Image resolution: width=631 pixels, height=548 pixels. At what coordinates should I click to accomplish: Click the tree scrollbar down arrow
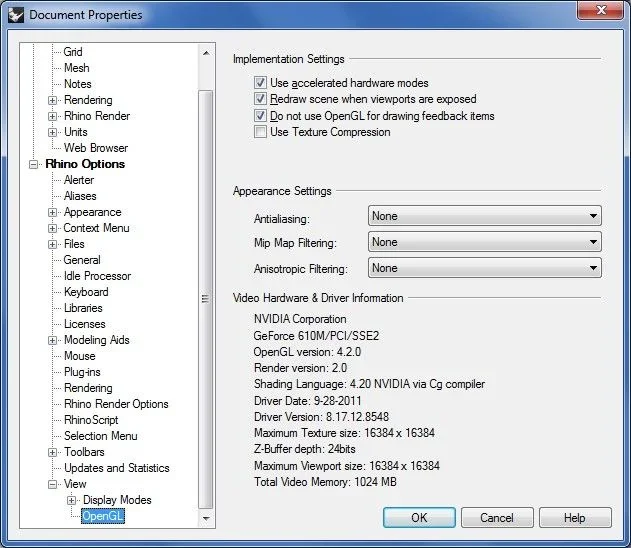(206, 519)
